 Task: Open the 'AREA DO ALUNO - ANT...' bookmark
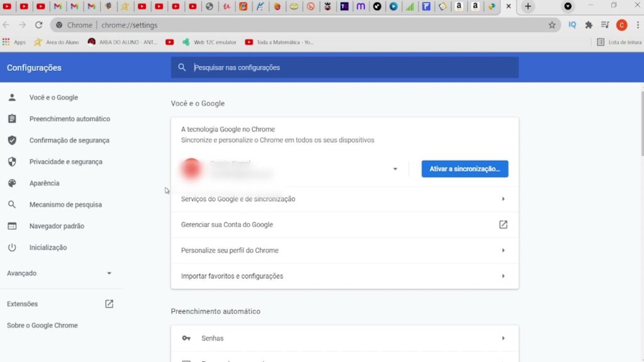pos(123,42)
